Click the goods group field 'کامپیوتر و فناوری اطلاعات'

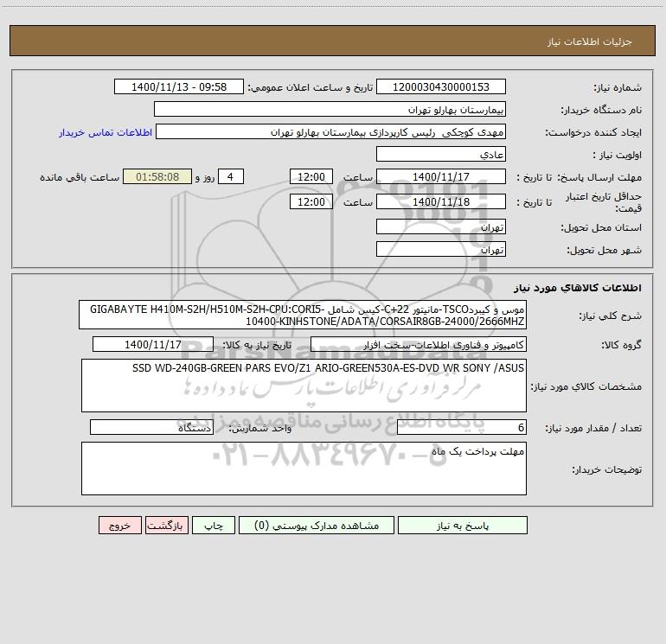[x=419, y=345]
